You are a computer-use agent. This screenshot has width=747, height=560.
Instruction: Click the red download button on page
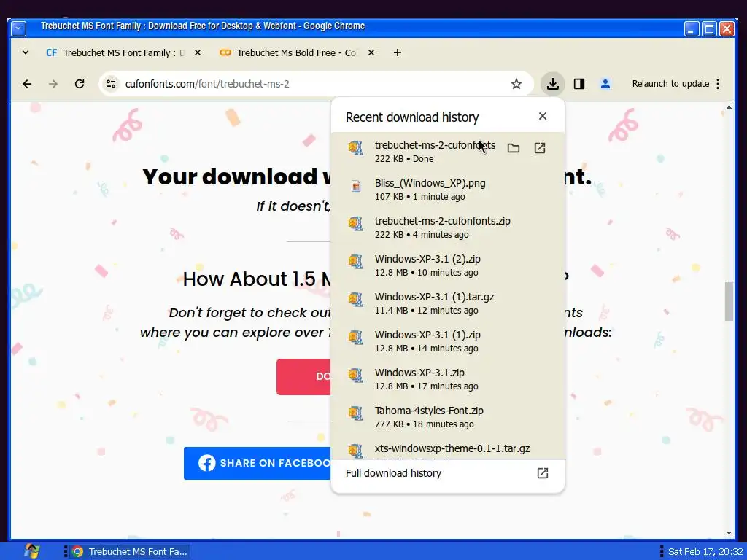point(304,377)
